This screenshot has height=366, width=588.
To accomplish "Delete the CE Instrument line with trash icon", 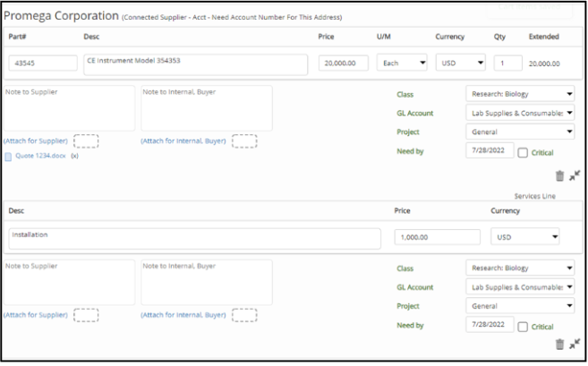I will pyautogui.click(x=559, y=176).
